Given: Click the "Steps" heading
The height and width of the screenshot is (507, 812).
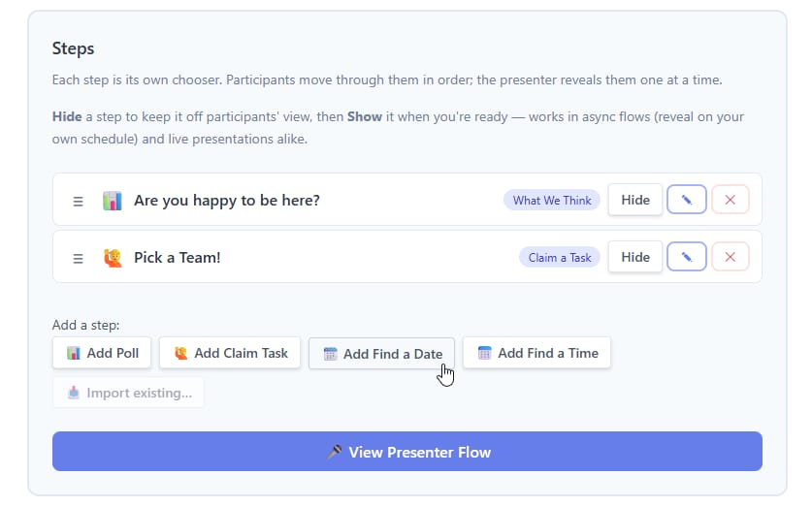Looking at the screenshot, I should (x=73, y=48).
